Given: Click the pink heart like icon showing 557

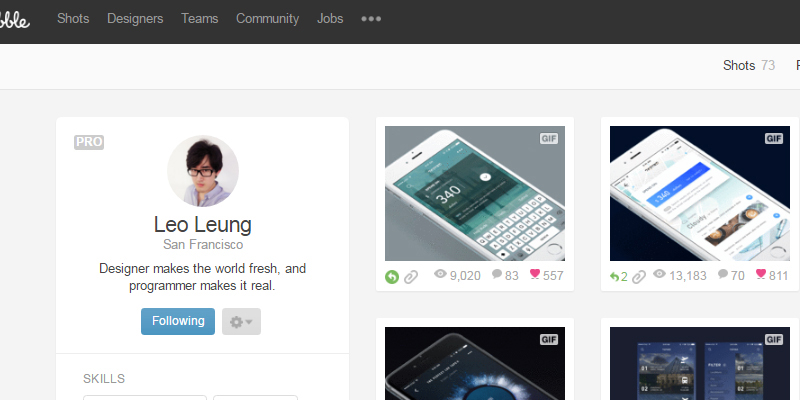Looking at the screenshot, I should tap(535, 274).
